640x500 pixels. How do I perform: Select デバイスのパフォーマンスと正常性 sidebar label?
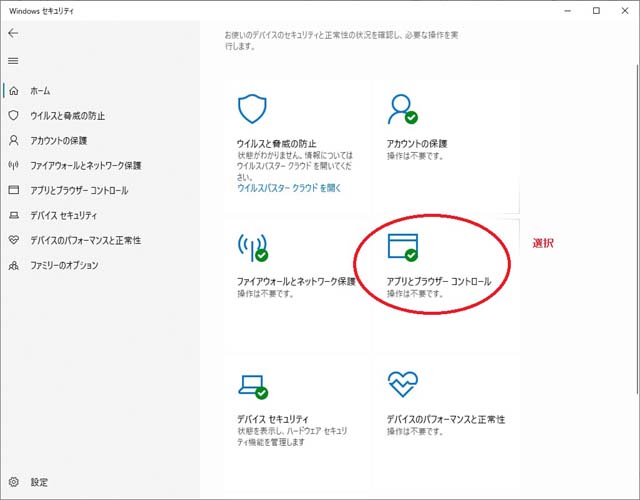(x=85, y=240)
